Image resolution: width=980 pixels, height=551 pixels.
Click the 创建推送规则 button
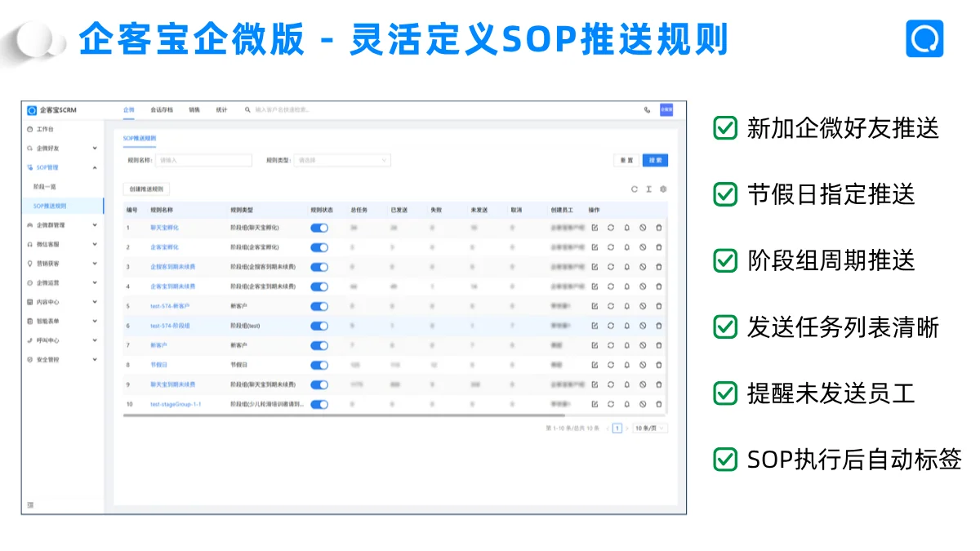(147, 189)
